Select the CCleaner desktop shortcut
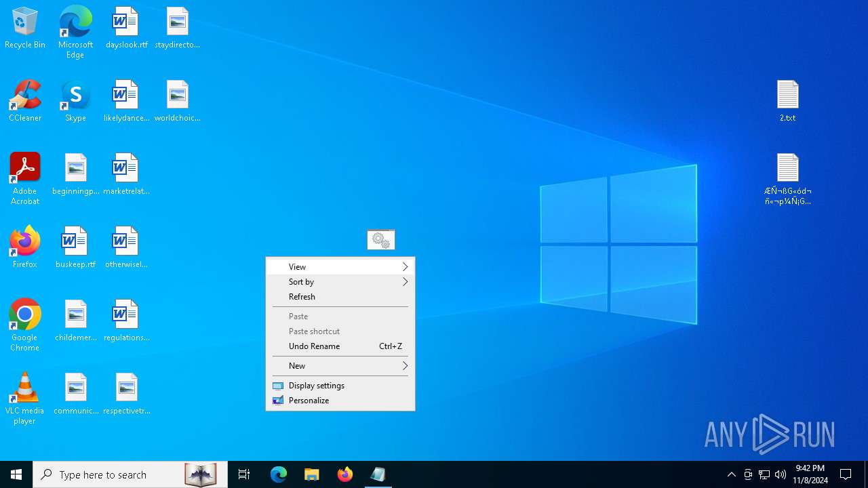868x488 pixels. click(x=25, y=102)
